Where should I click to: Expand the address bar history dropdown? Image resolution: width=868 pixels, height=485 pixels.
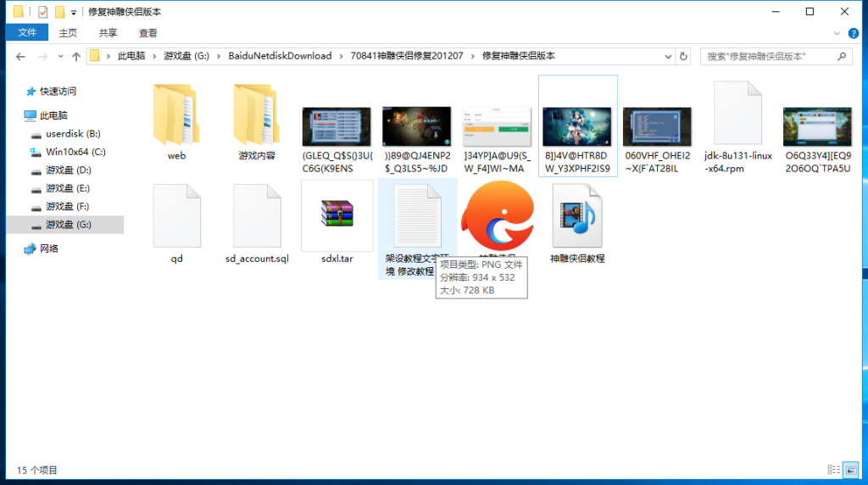668,57
